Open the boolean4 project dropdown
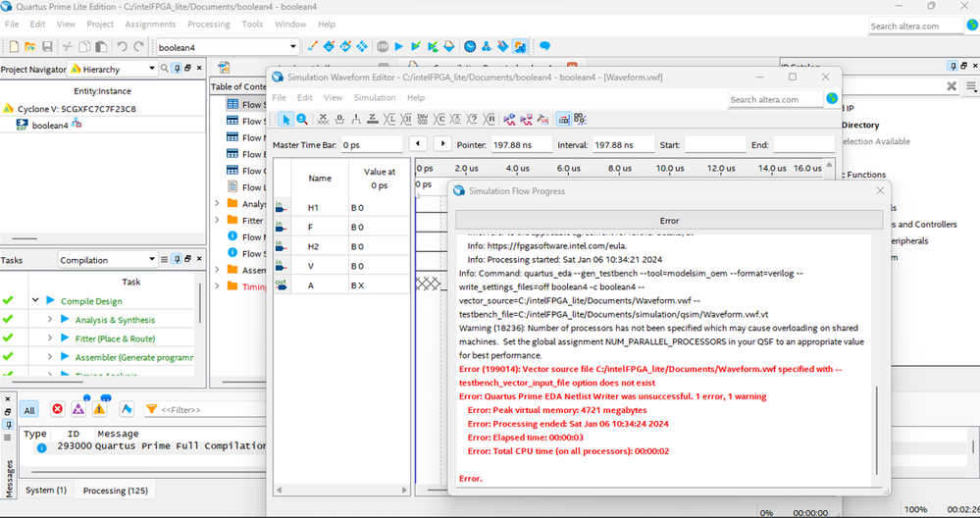Viewport: 980px width, 518px height. pyautogui.click(x=292, y=46)
